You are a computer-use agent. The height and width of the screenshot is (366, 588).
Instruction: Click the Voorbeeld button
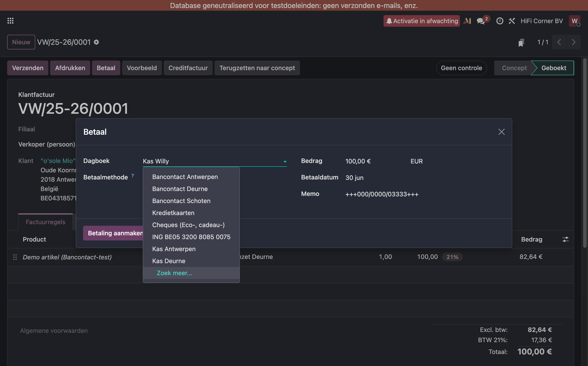(142, 68)
